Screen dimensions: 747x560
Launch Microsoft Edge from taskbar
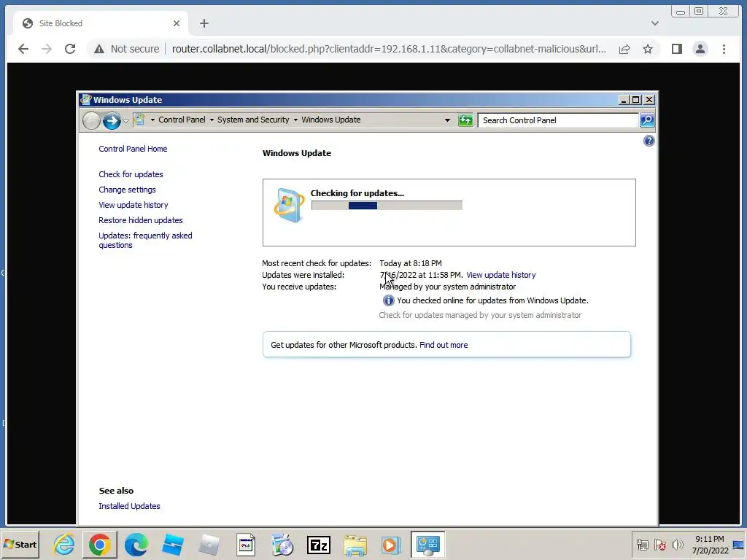click(x=136, y=545)
